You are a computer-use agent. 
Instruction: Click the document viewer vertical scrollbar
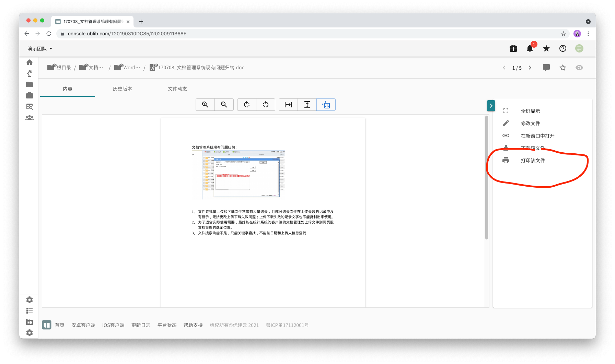point(487,178)
